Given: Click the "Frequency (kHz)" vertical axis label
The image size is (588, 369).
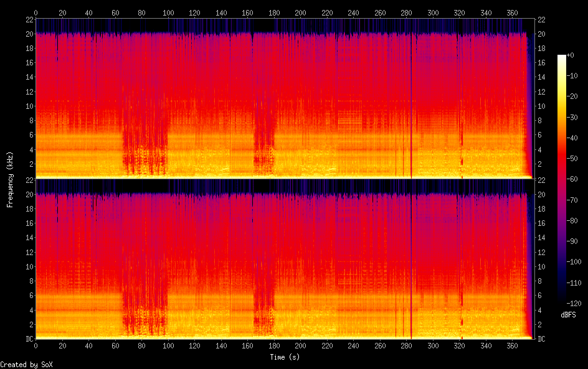Looking at the screenshot, I should [x=10, y=179].
